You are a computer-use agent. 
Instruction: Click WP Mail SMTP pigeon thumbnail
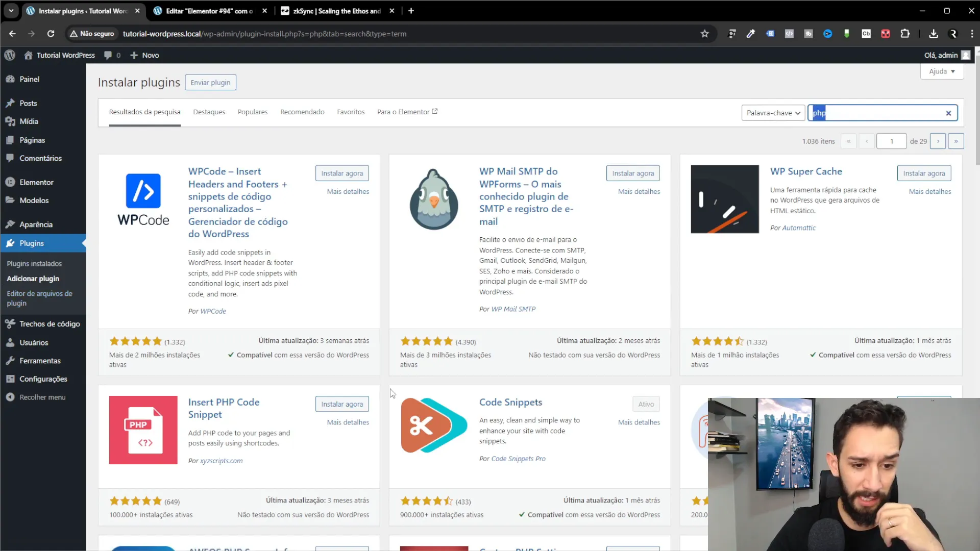(x=434, y=199)
